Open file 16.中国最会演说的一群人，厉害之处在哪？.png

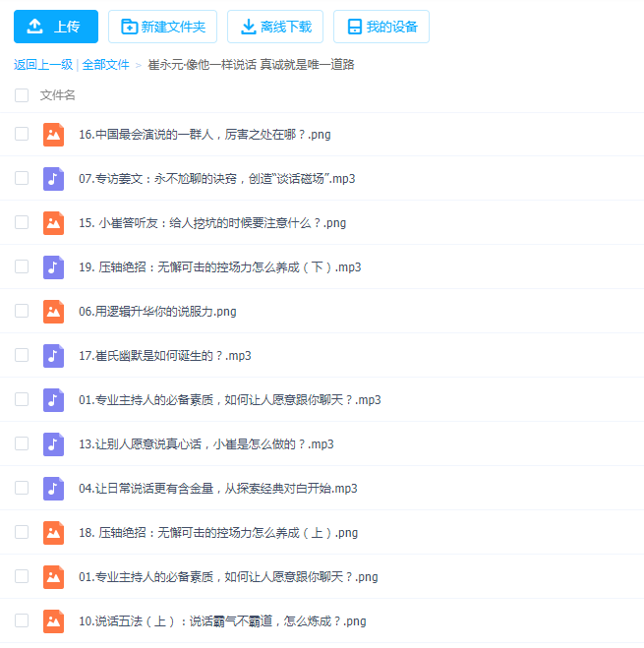tap(205, 135)
